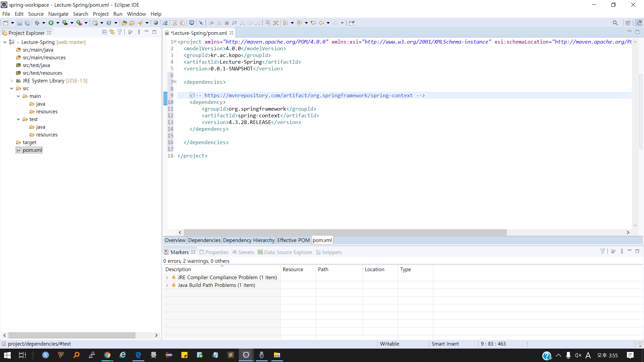Click the Open Perspective icon
644x362 pixels.
coord(628,23)
